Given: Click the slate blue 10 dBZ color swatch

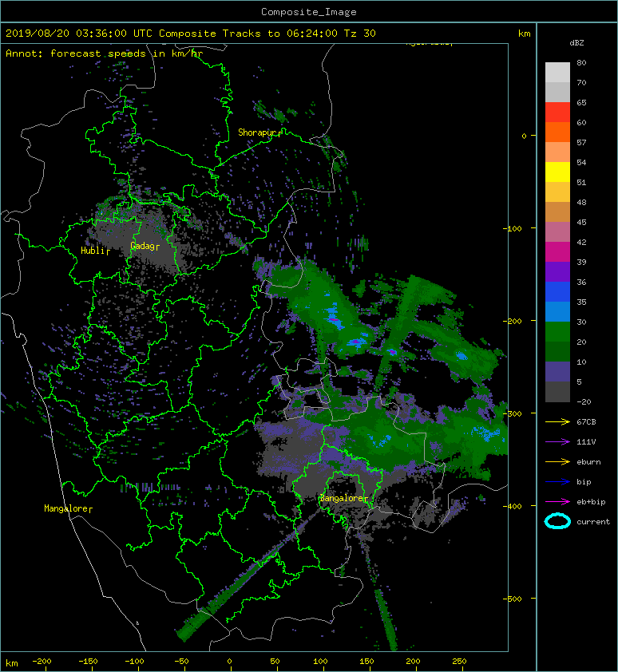Looking at the screenshot, I should [x=557, y=372].
